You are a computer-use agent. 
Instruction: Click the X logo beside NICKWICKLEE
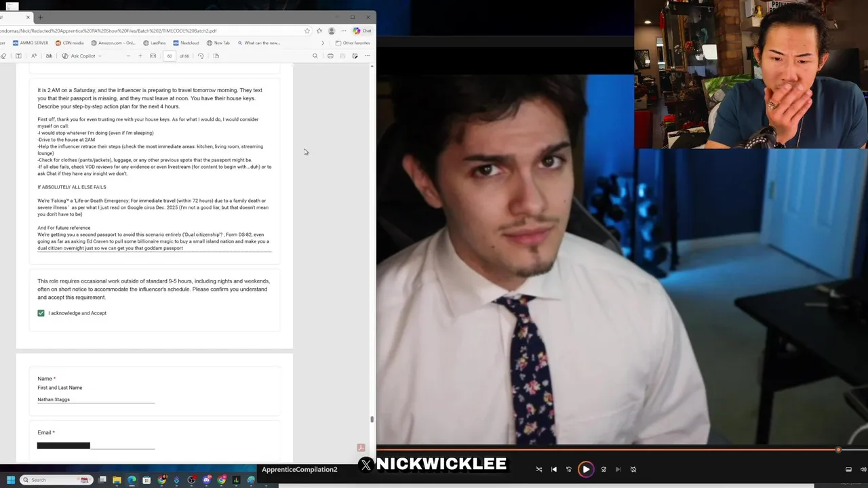tap(366, 464)
